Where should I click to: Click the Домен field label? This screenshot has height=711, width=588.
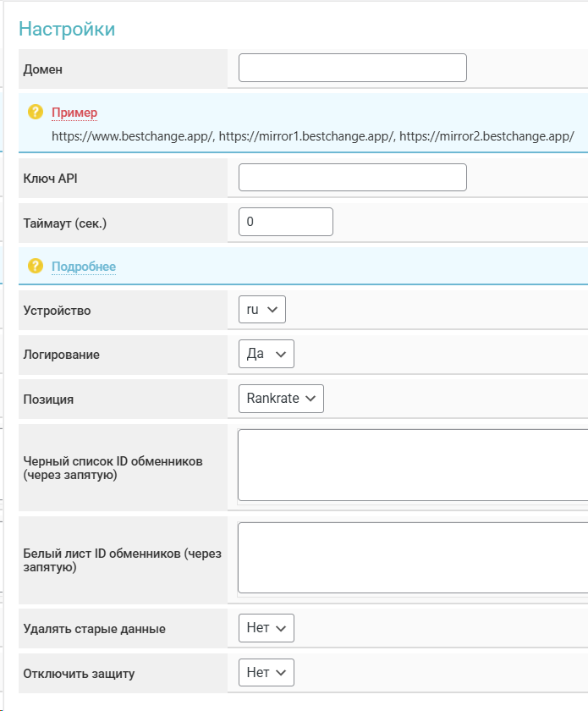pos(43,69)
